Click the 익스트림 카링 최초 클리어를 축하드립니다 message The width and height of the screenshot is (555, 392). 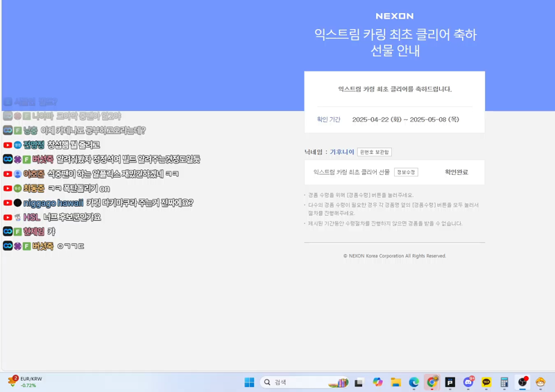[395, 89]
